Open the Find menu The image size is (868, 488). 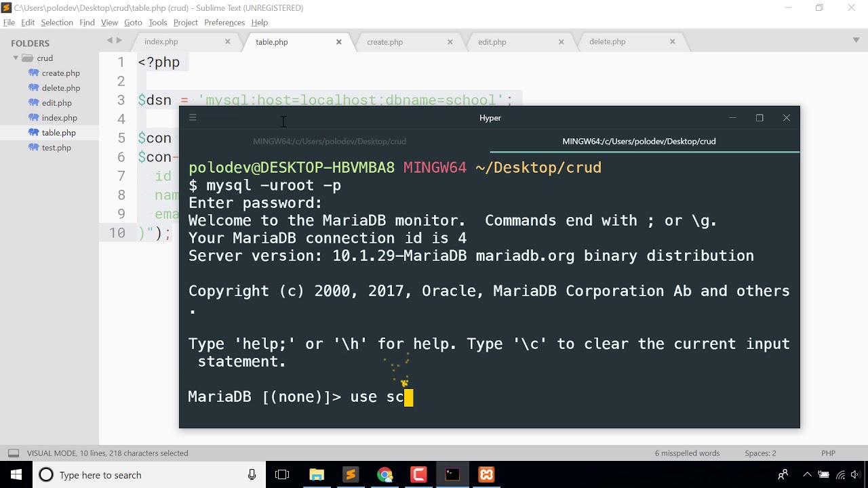[87, 22]
